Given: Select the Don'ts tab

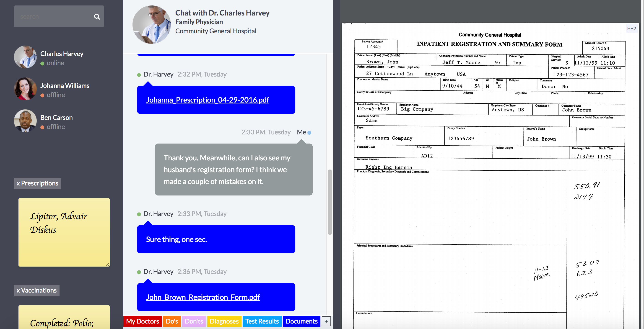Looking at the screenshot, I should (194, 321).
